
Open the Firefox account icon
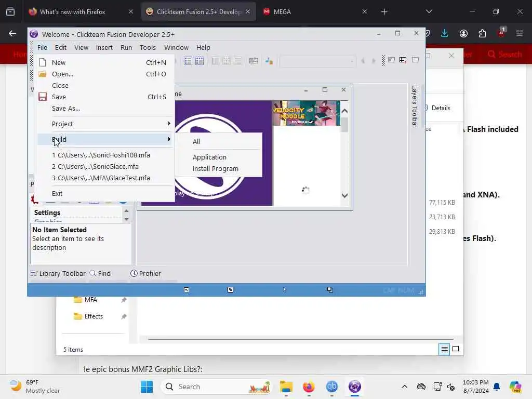coord(463,33)
